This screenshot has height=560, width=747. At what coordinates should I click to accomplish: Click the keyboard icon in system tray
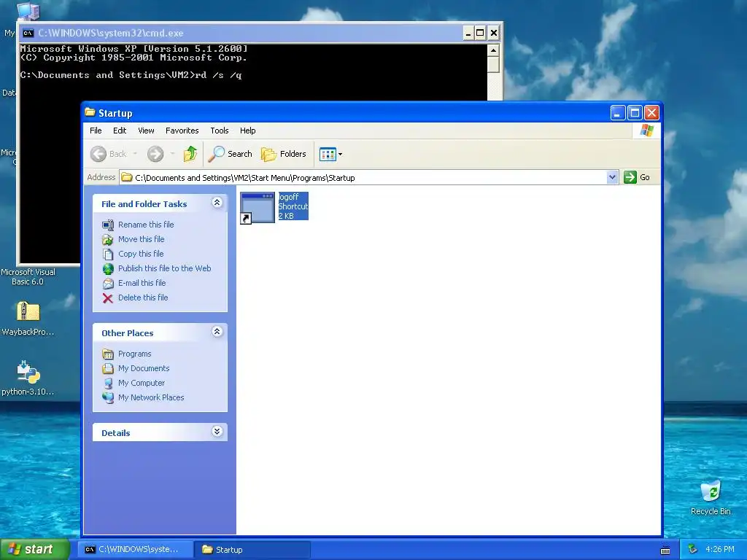pos(665,550)
